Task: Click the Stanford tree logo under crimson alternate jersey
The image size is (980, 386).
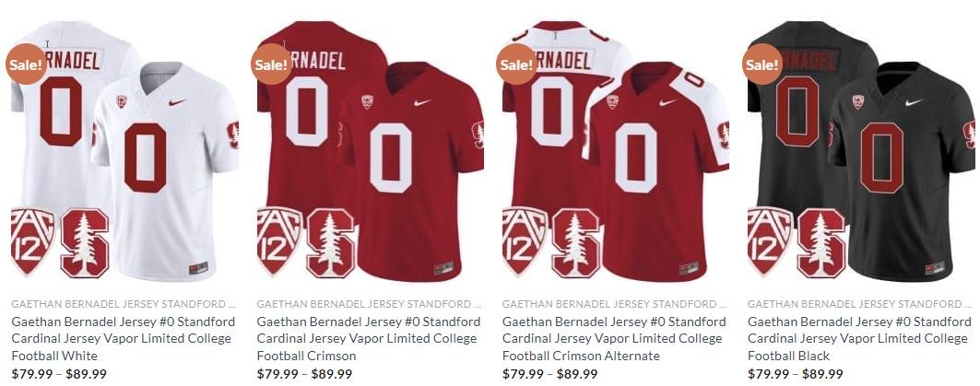Action: click(x=576, y=243)
